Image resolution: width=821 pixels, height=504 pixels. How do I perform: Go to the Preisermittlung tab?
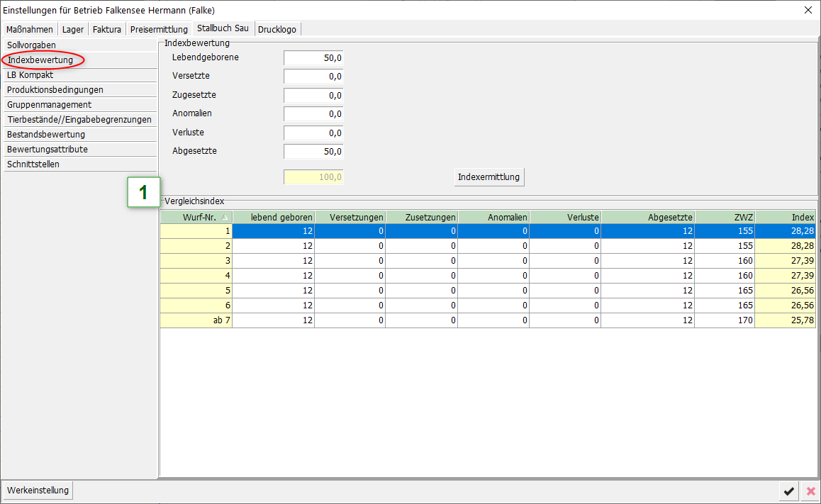pyautogui.click(x=159, y=29)
